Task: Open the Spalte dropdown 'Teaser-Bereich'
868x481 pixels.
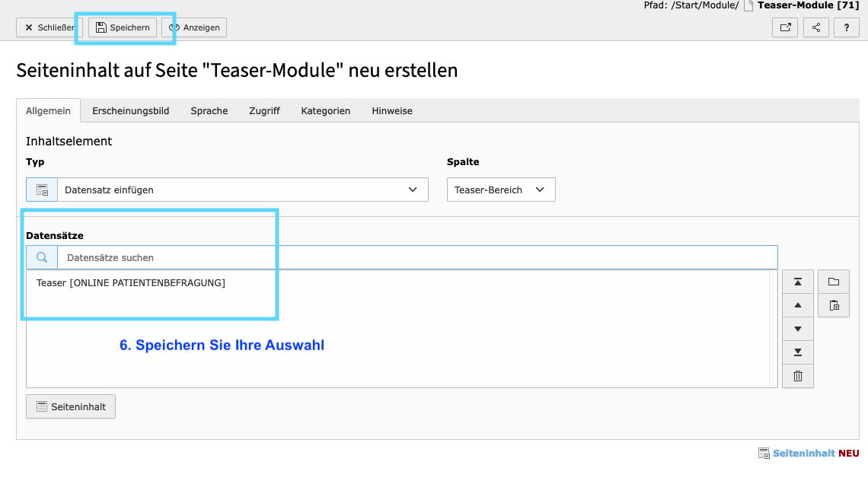Action: point(500,190)
